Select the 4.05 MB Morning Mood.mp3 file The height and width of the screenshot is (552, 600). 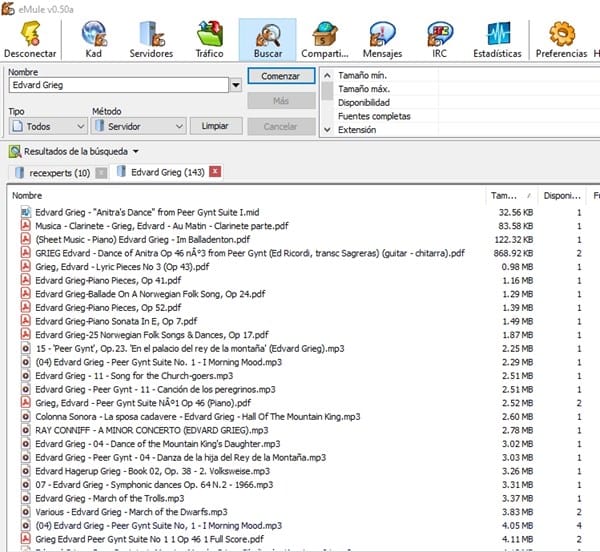tap(158, 526)
